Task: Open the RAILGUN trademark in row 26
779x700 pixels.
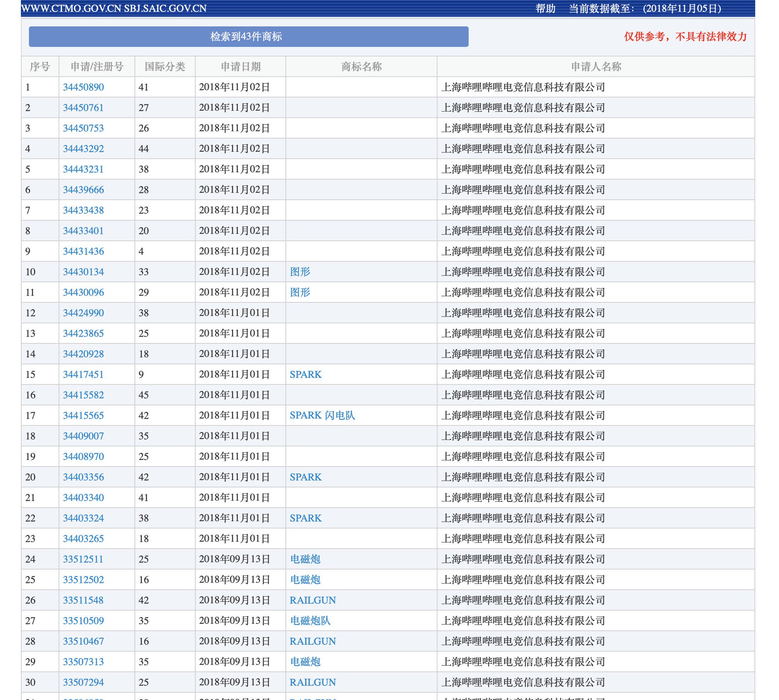Action: 313,600
